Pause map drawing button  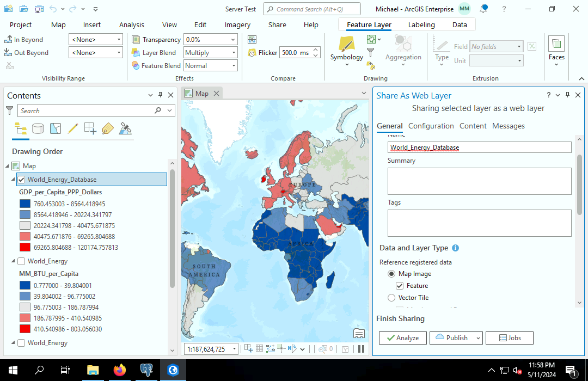point(360,349)
